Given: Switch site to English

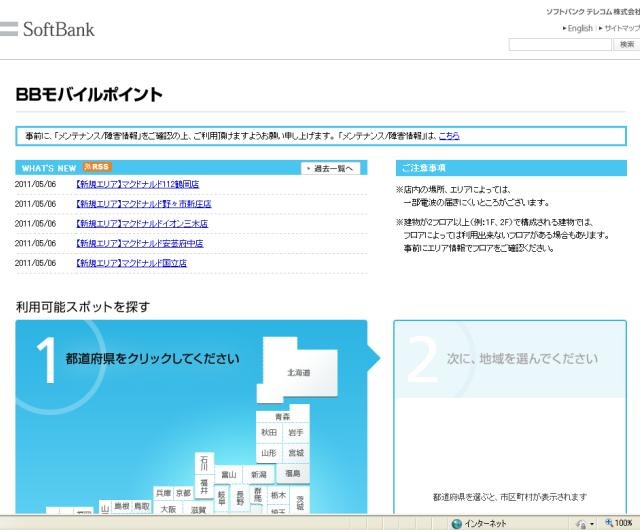Looking at the screenshot, I should [580, 28].
